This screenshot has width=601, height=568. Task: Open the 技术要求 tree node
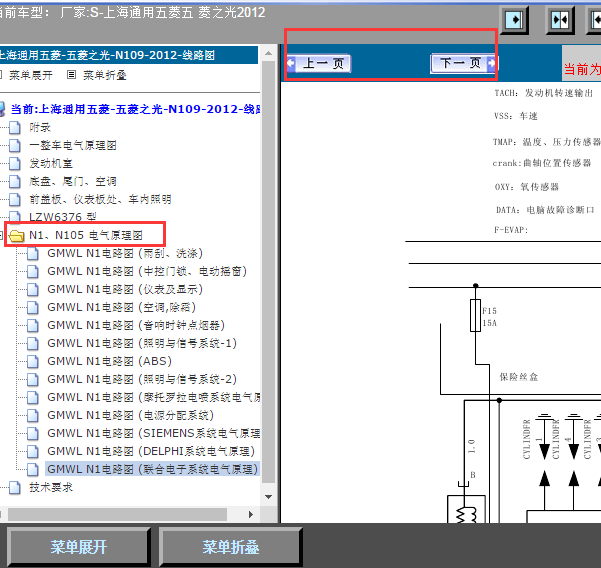tap(51, 488)
